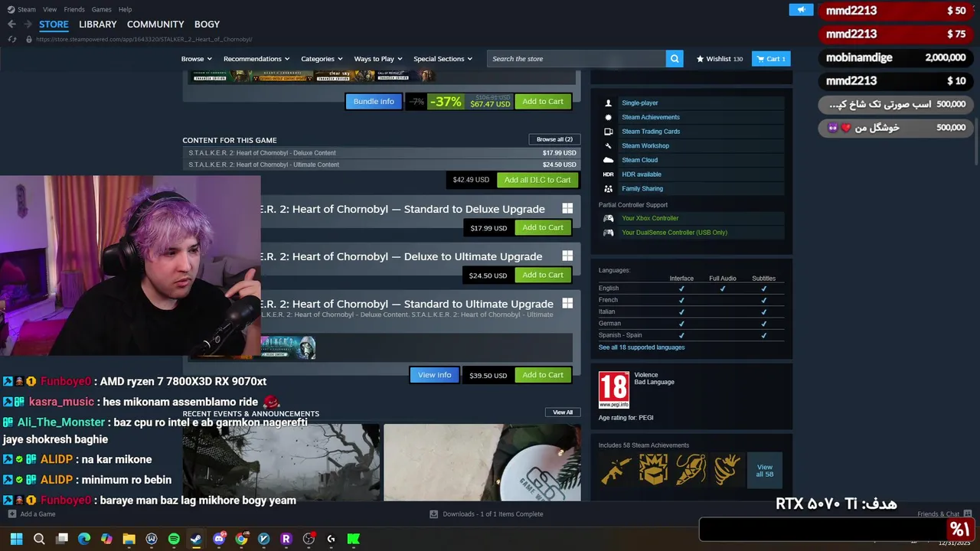Click the DualSense Controller gamepad icon
Image resolution: width=980 pixels, height=551 pixels.
click(x=609, y=233)
